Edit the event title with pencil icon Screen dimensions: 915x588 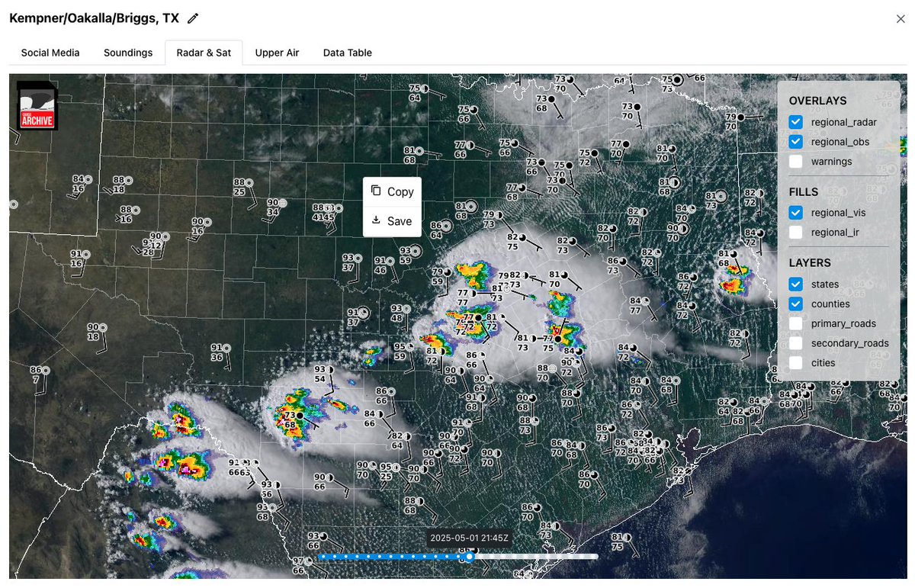pos(193,18)
